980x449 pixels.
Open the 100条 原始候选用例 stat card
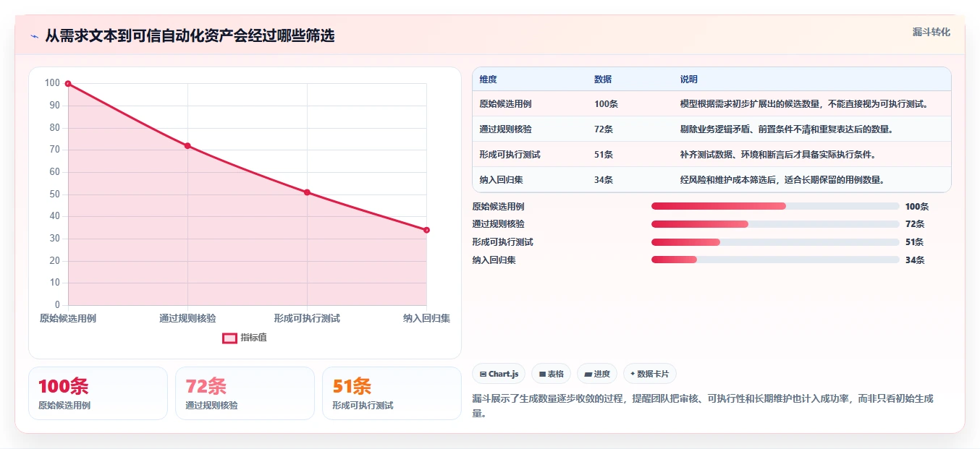(98, 393)
